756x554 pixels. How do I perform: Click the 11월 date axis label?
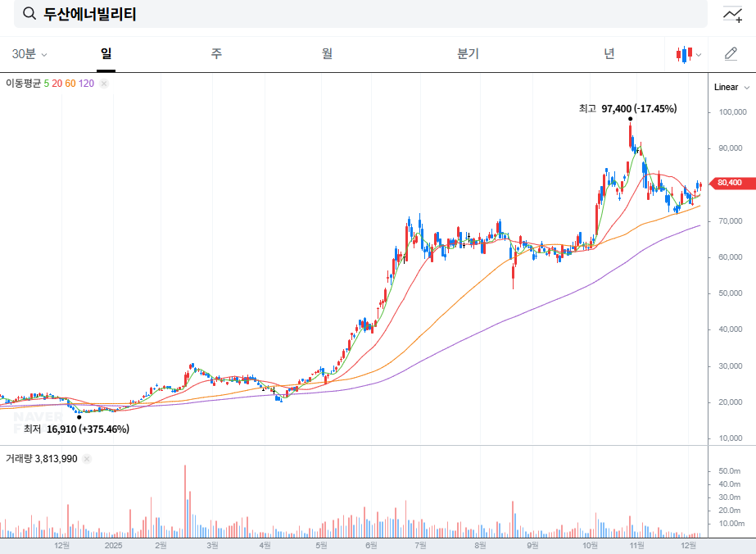click(637, 545)
